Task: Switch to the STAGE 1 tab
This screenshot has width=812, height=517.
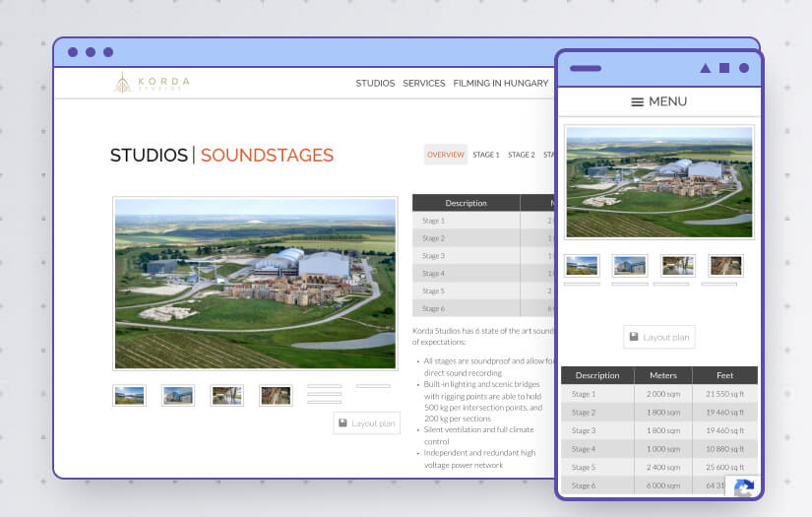Action: pyautogui.click(x=486, y=155)
